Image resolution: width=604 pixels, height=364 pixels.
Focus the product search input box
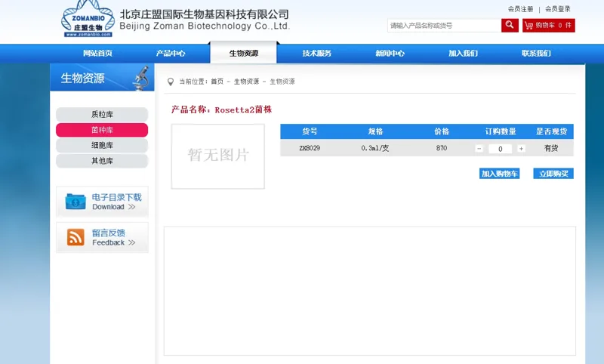tap(444, 26)
